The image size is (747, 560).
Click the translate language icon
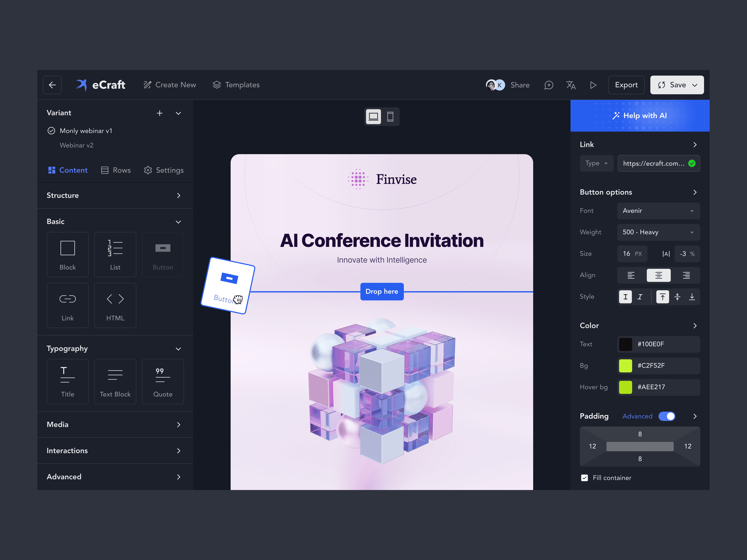(x=571, y=85)
